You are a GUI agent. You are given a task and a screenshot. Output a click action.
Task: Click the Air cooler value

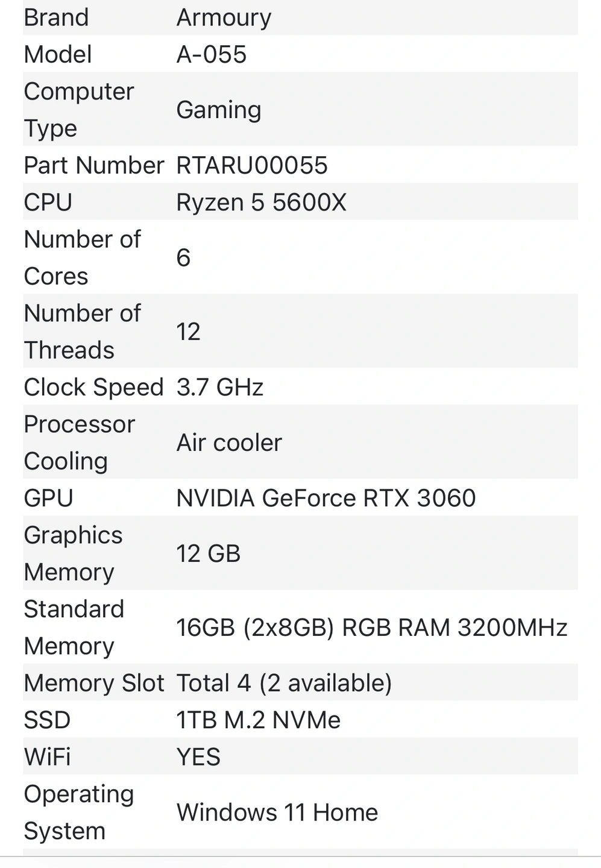[x=228, y=442]
